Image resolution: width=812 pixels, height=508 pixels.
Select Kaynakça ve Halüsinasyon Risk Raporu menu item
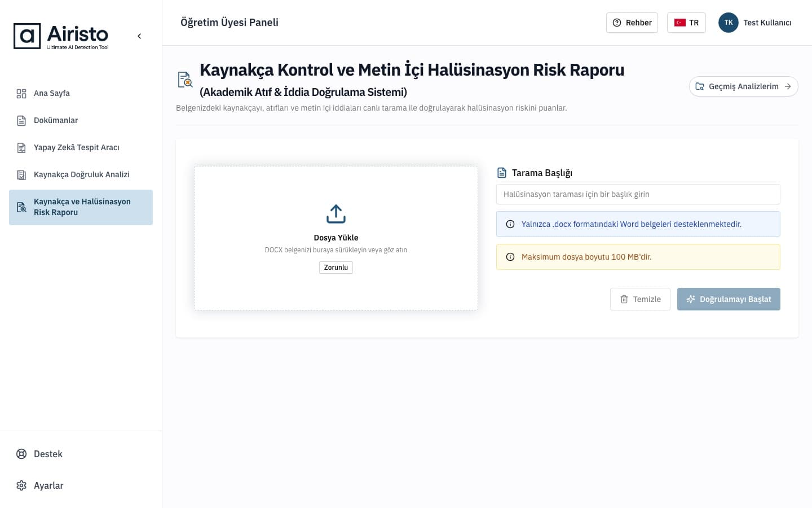(x=81, y=207)
